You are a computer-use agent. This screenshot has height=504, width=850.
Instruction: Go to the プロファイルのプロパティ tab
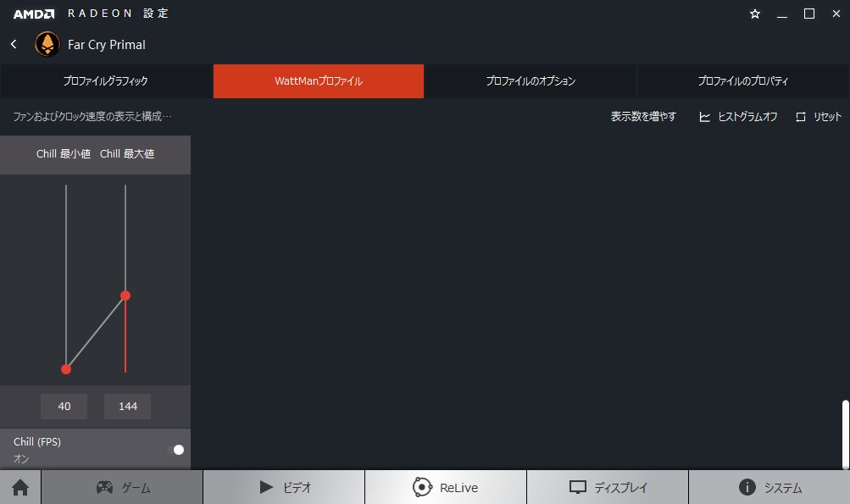[x=743, y=81]
